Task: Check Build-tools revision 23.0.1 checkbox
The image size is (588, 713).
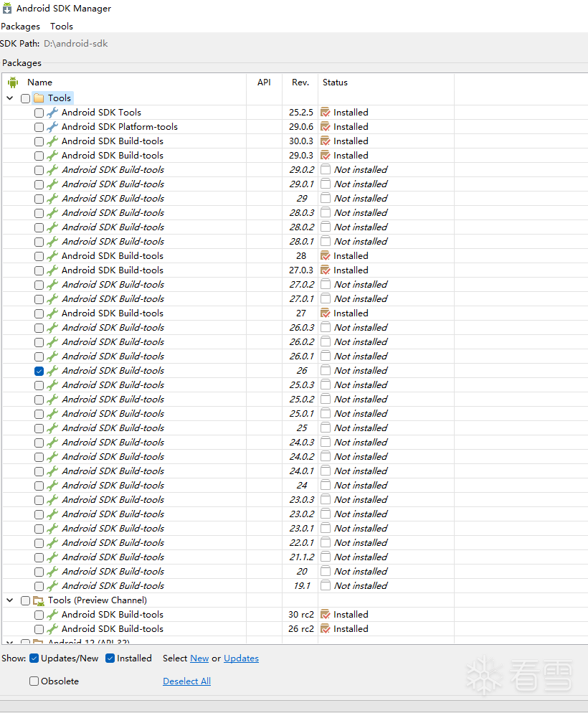Action: click(39, 529)
